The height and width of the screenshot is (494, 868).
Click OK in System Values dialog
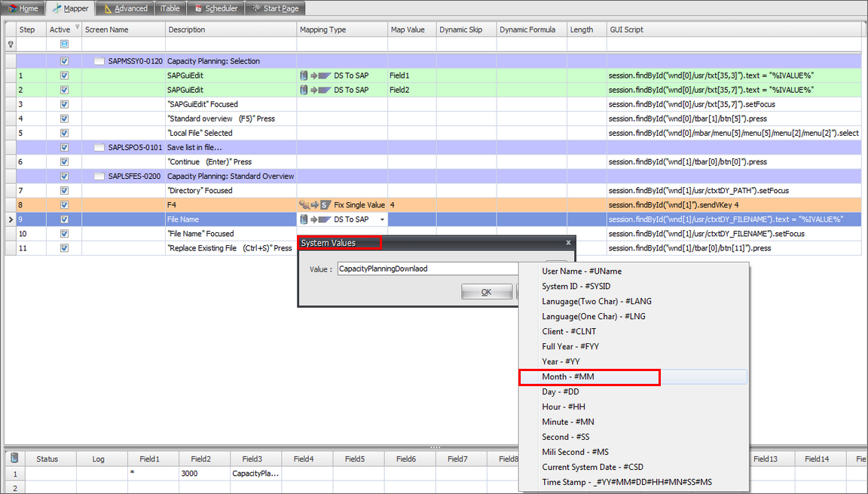pyautogui.click(x=486, y=292)
